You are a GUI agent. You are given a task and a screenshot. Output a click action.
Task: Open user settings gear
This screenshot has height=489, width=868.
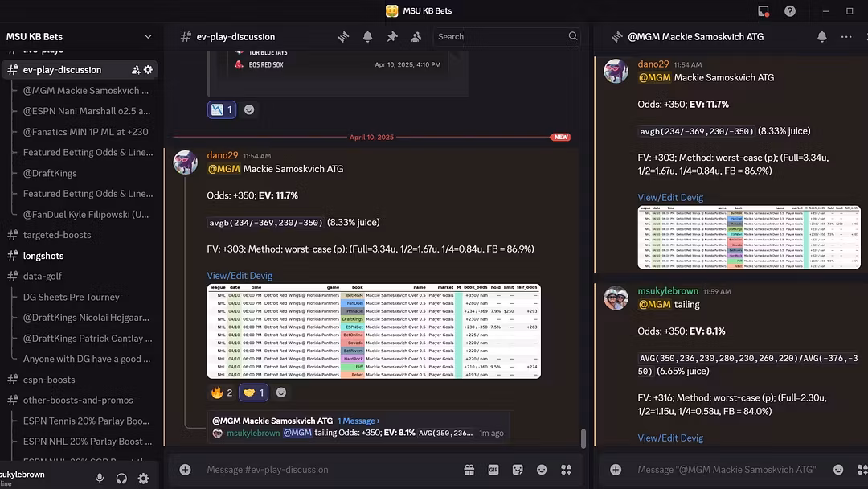point(143,479)
